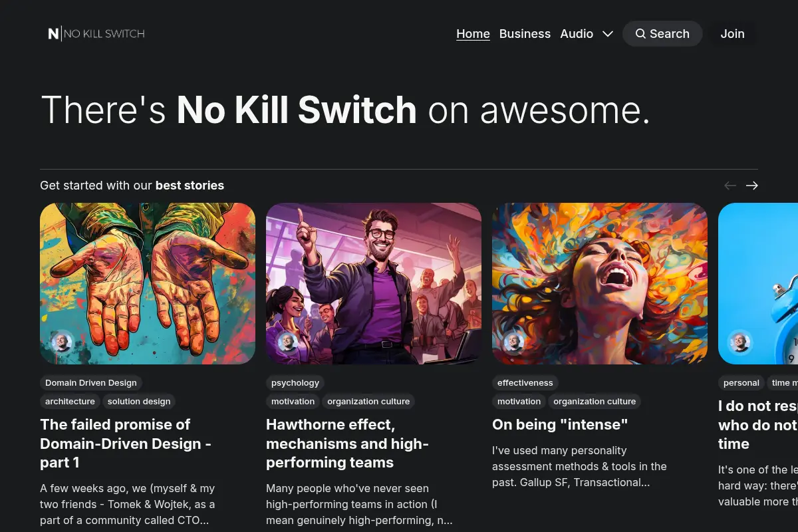Select the architecture tag
Viewport: 798px width, 532px height.
[70, 401]
